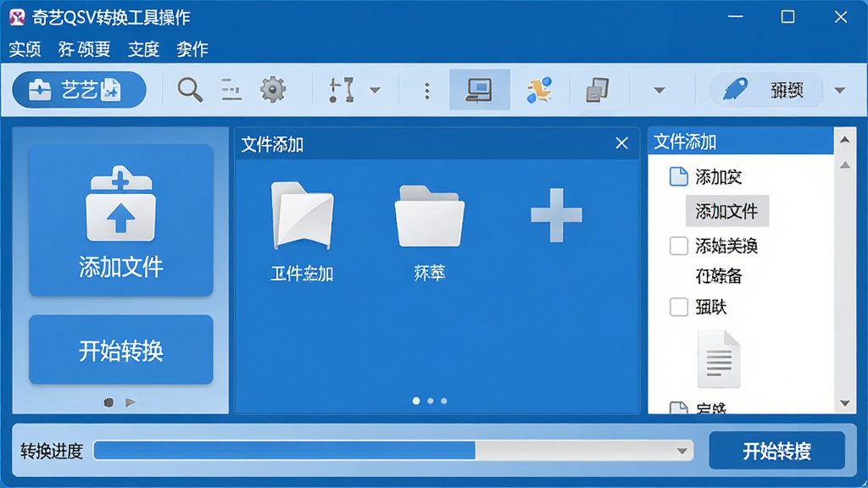Open the dropdown arrow right of the rocket button
The image size is (868, 488).
tap(840, 90)
